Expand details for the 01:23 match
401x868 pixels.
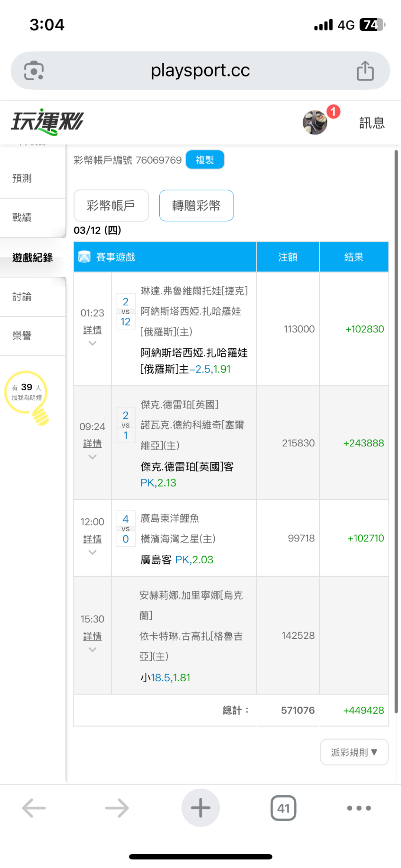tap(92, 330)
